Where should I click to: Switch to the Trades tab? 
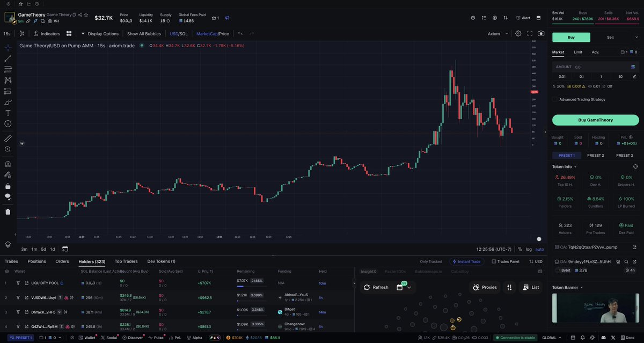(x=11, y=261)
